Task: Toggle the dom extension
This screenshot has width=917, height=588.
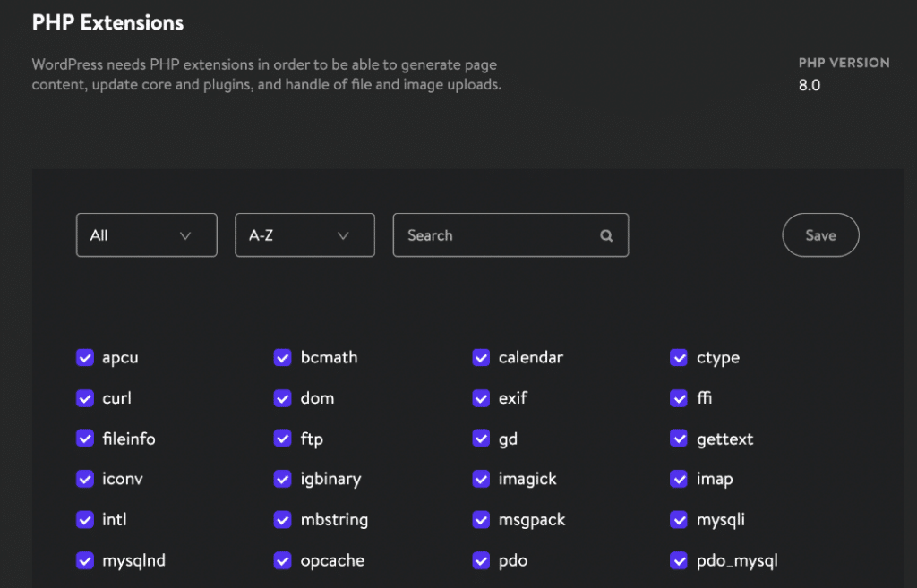Action: pos(284,398)
